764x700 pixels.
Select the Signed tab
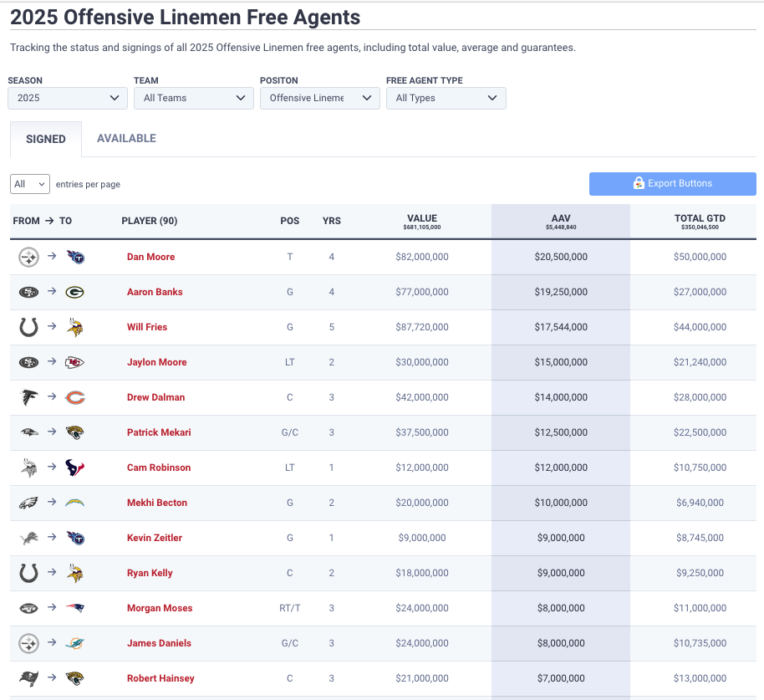[46, 139]
